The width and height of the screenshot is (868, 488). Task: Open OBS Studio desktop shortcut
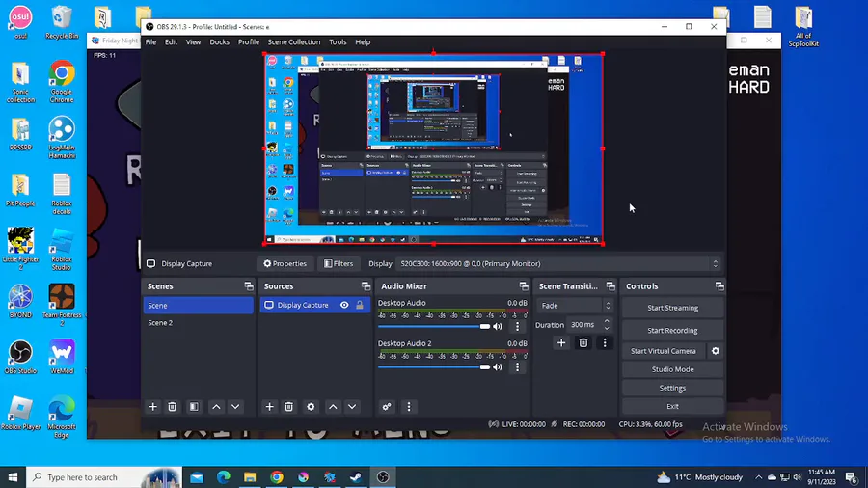[20, 357]
